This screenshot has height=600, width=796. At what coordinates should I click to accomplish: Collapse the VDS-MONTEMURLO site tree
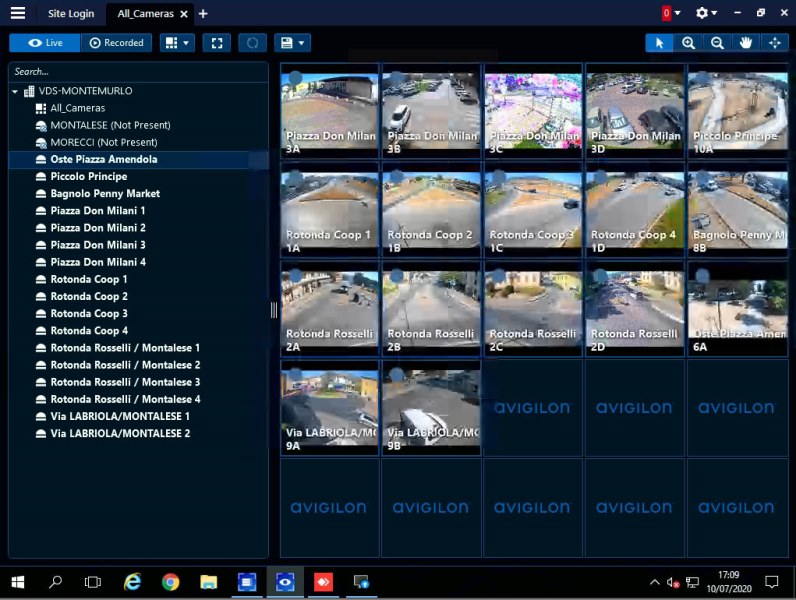point(15,91)
